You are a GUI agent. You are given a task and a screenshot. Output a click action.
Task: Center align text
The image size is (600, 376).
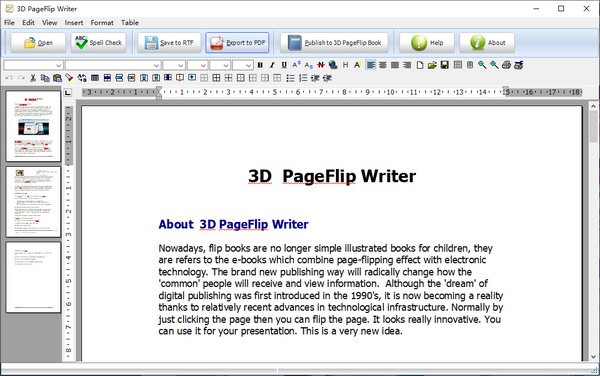click(x=383, y=65)
